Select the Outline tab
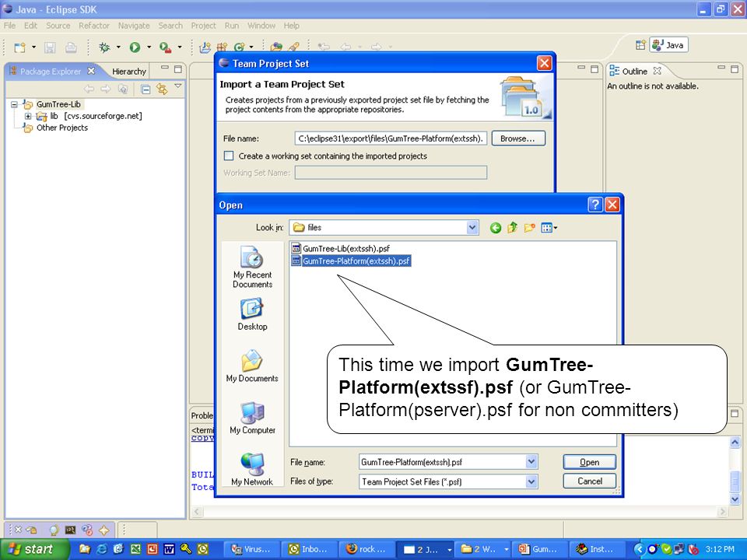 pyautogui.click(x=634, y=72)
